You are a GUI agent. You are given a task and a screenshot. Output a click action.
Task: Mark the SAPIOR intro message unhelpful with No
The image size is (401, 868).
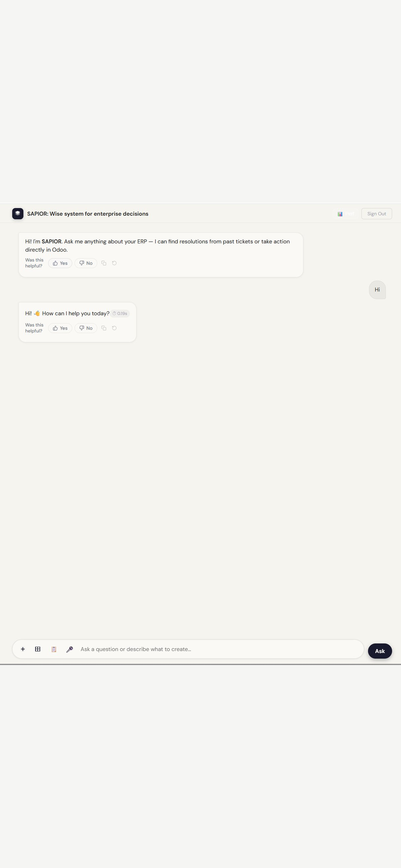click(x=86, y=263)
